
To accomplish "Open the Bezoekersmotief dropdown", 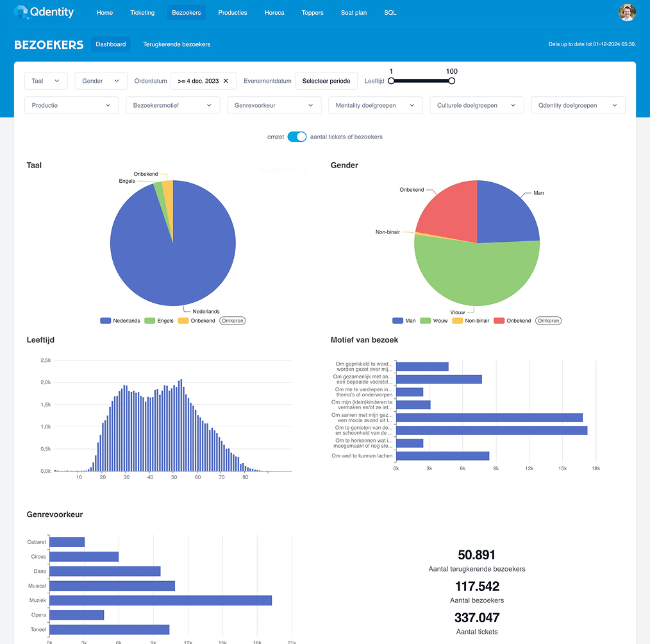I will [x=172, y=105].
